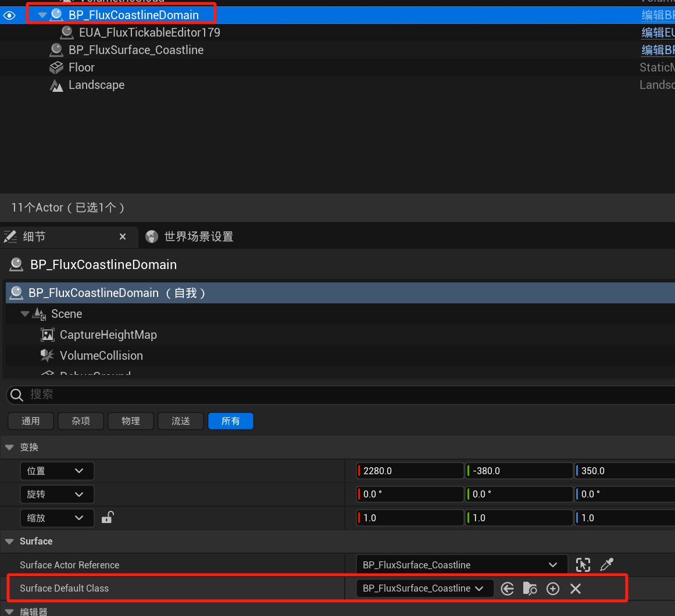This screenshot has width=675, height=616.
Task: Filter properties by 通用
Action: [x=31, y=421]
